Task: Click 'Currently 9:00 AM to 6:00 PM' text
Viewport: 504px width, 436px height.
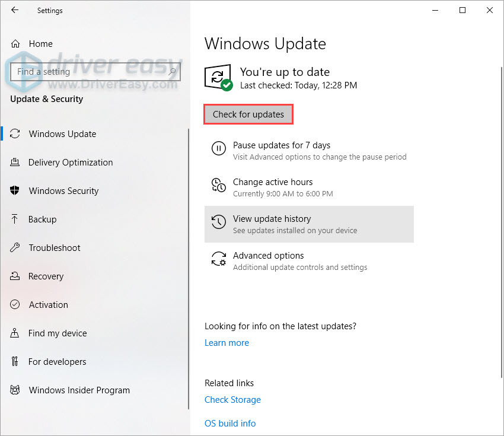Action: 283,193
